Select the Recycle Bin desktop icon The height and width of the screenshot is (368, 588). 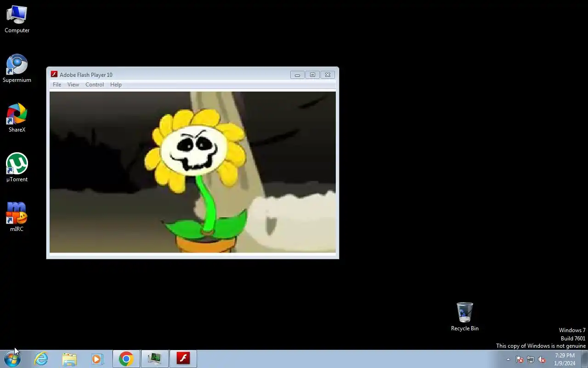click(465, 317)
